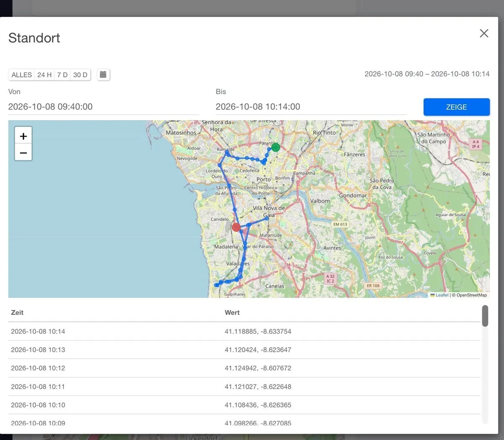Select the 10:12 location row
504x440 pixels.
[244, 368]
